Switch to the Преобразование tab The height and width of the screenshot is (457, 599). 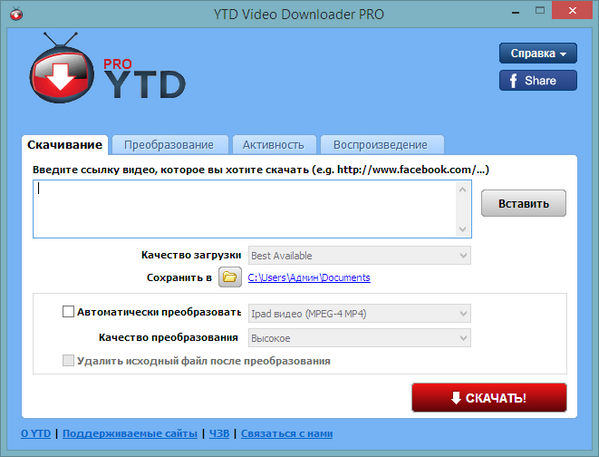point(169,145)
